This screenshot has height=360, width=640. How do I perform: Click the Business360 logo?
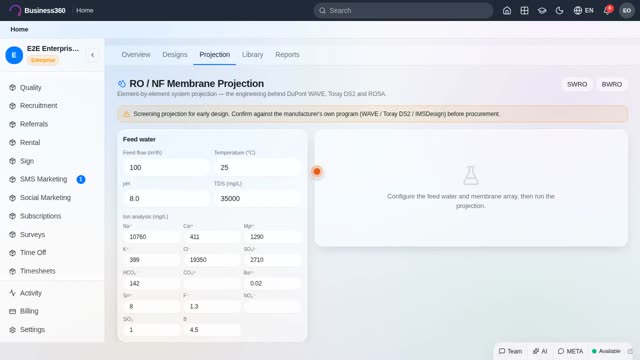click(x=38, y=11)
